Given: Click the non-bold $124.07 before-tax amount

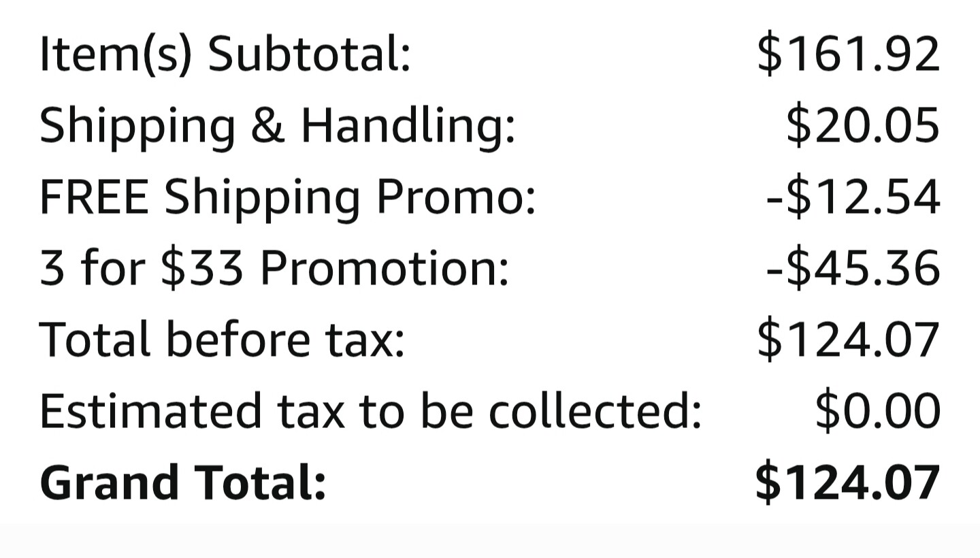Looking at the screenshot, I should 848,339.
